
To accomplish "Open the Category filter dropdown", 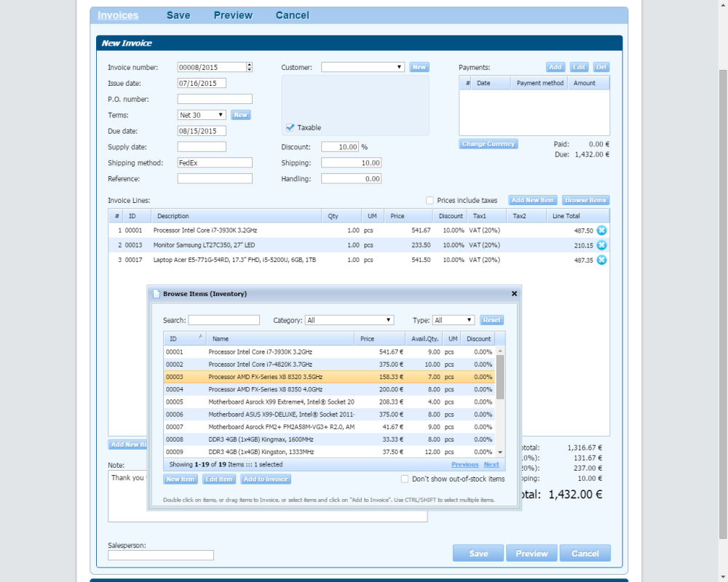I will (x=349, y=320).
